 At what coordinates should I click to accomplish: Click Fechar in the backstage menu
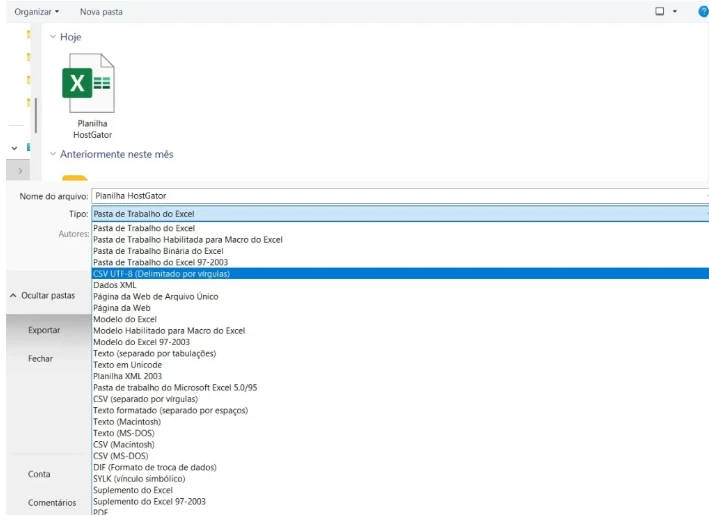41,358
